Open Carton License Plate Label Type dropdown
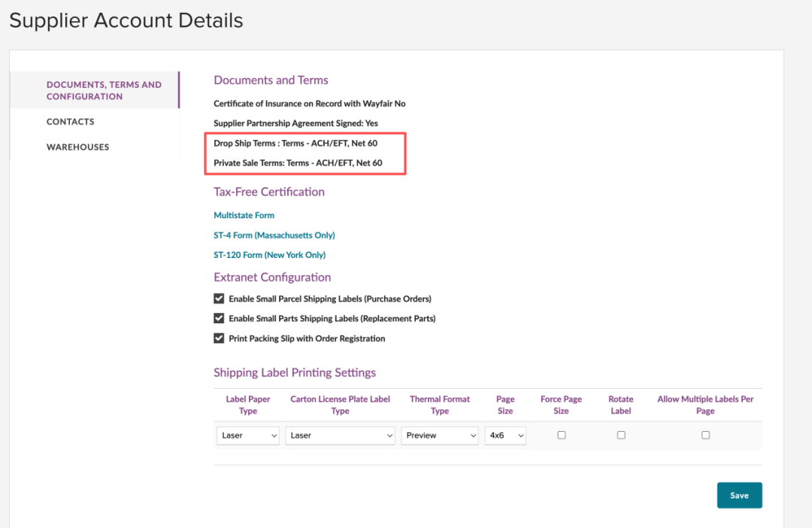 tap(341, 435)
